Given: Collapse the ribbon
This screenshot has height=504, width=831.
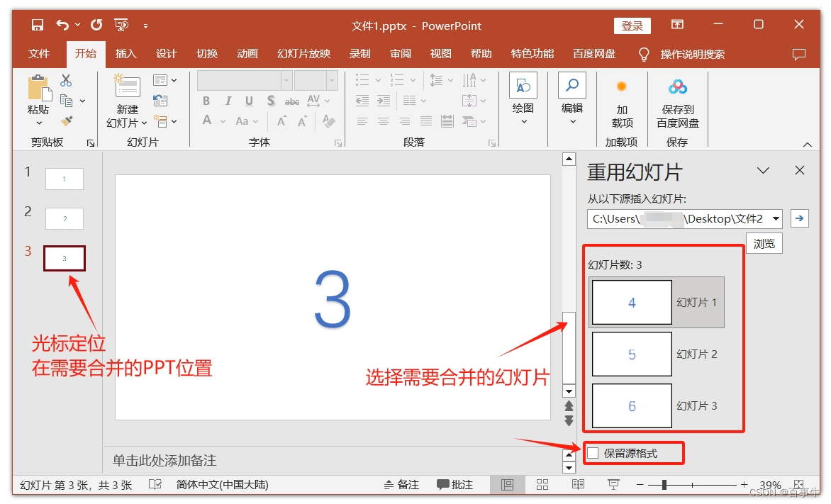Looking at the screenshot, I should click(x=807, y=144).
